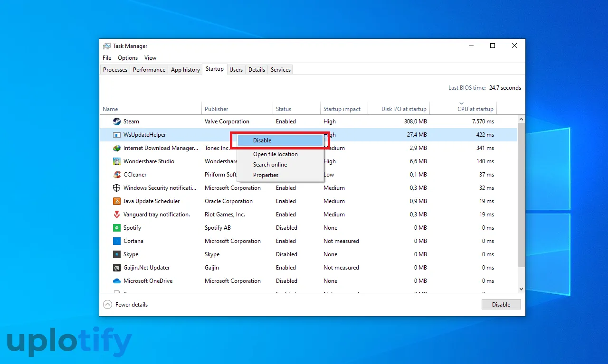Click the Cortana icon
Screen dimensions: 608x364
point(117,241)
